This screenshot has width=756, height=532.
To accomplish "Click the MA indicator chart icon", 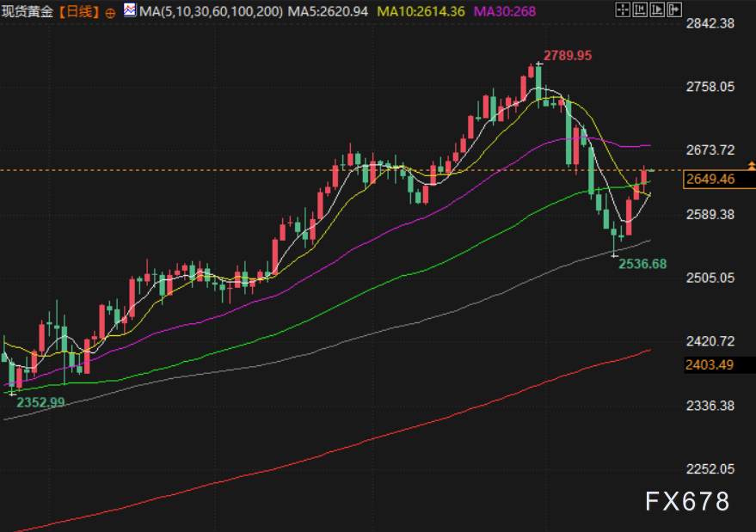I will pyautogui.click(x=128, y=11).
